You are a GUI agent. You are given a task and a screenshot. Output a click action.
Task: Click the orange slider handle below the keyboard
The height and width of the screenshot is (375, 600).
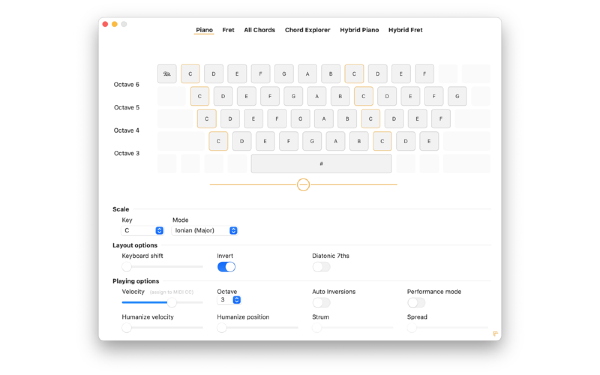pos(303,184)
